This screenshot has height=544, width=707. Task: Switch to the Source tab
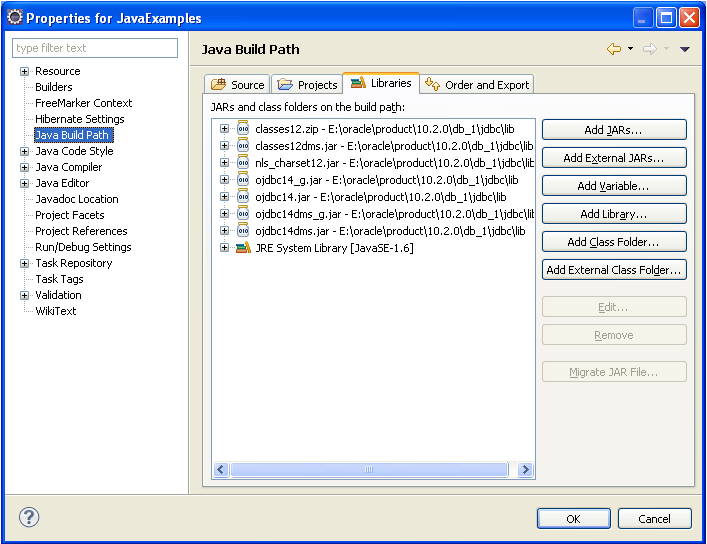[237, 84]
